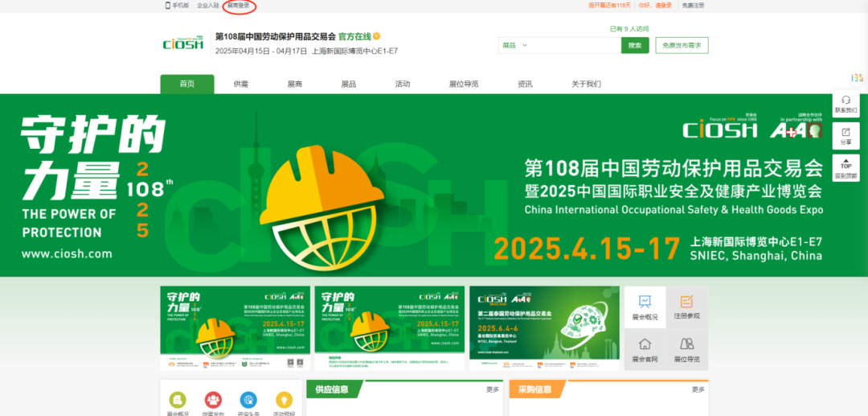Expand the 展品 search category dropdown
Screen dimensions: 868x416
[514, 45]
